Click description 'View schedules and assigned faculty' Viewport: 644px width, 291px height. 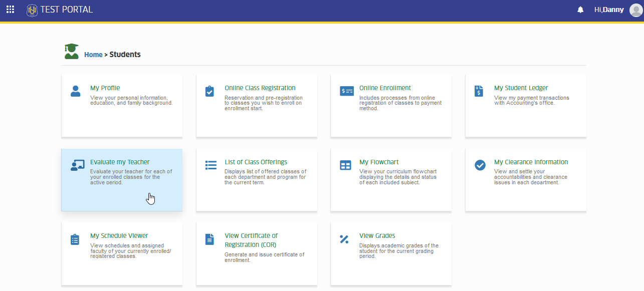click(131, 251)
